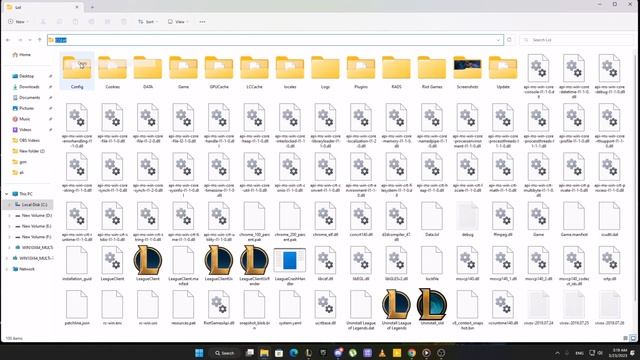Viewport: 640px width, 360px height.
Task: Click the taskbar Search box
Action: click(x=224, y=353)
